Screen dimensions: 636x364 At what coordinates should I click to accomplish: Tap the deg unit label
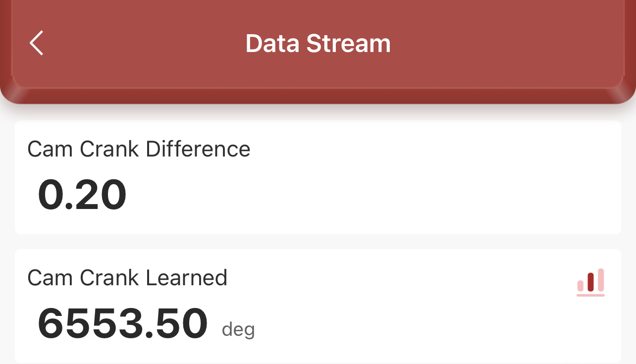click(x=238, y=329)
